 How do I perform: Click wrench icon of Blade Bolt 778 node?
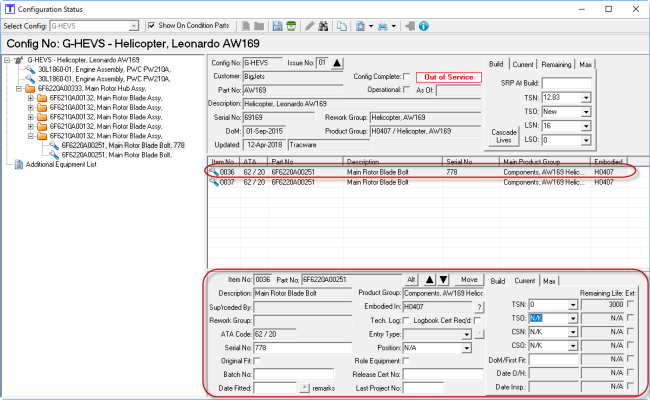(53, 145)
